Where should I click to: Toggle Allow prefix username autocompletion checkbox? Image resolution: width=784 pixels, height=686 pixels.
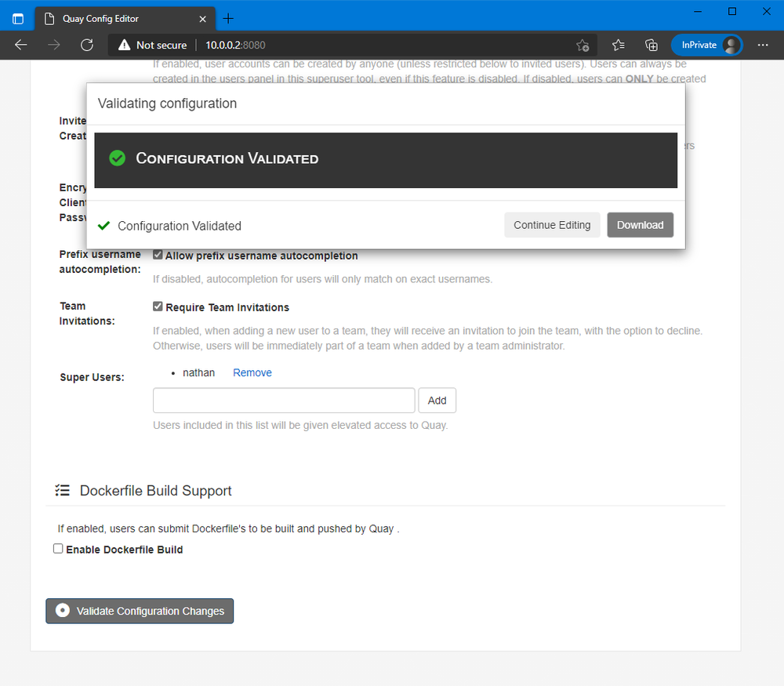(x=158, y=255)
